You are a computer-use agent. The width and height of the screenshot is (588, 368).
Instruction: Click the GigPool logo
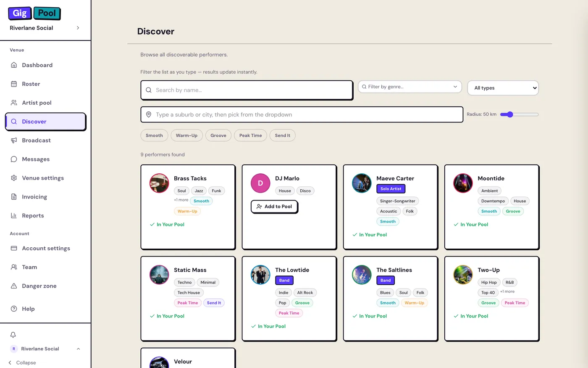click(34, 13)
